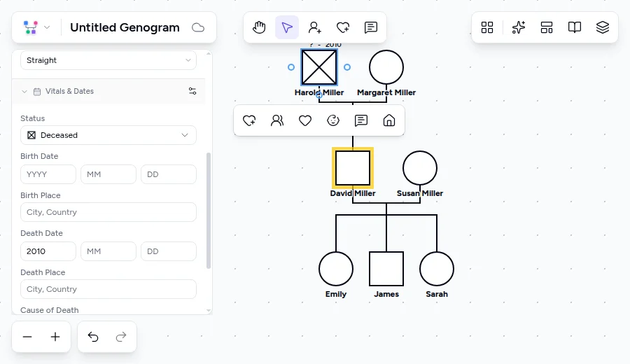This screenshot has height=364, width=630.
Task: Select the Emily circle node
Action: click(336, 269)
